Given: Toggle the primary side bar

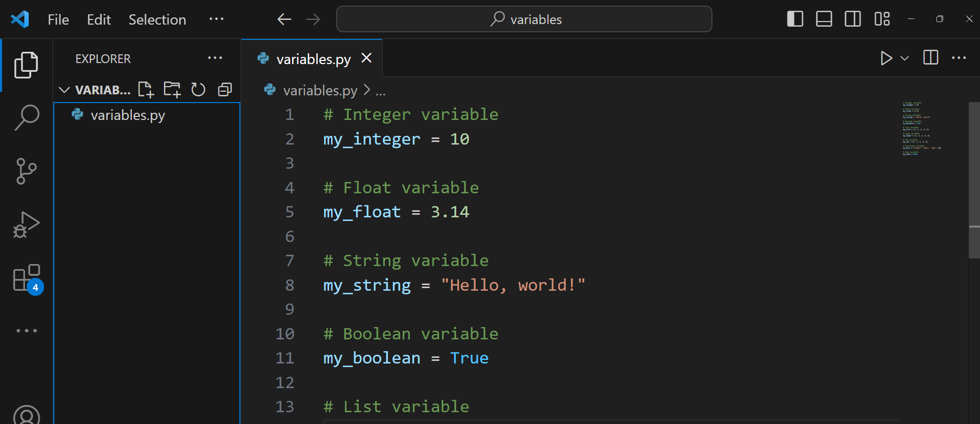Looking at the screenshot, I should [795, 19].
